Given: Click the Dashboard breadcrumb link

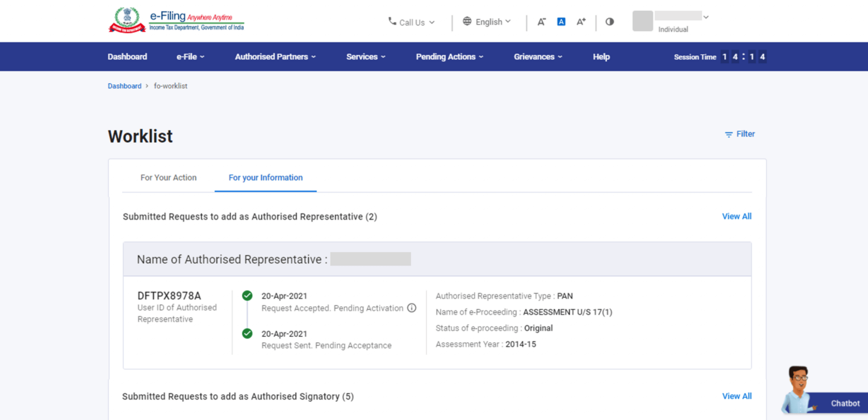Looking at the screenshot, I should (124, 86).
